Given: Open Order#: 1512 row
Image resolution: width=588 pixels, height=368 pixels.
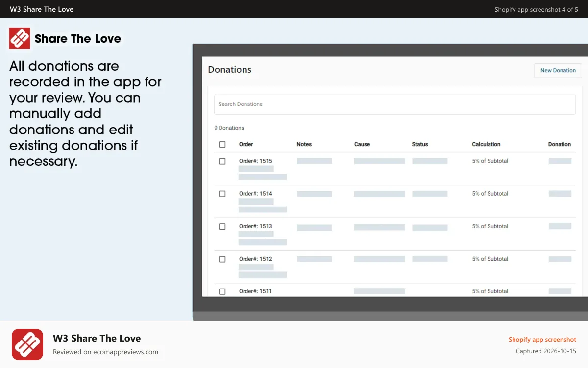Looking at the screenshot, I should pyautogui.click(x=394, y=266).
